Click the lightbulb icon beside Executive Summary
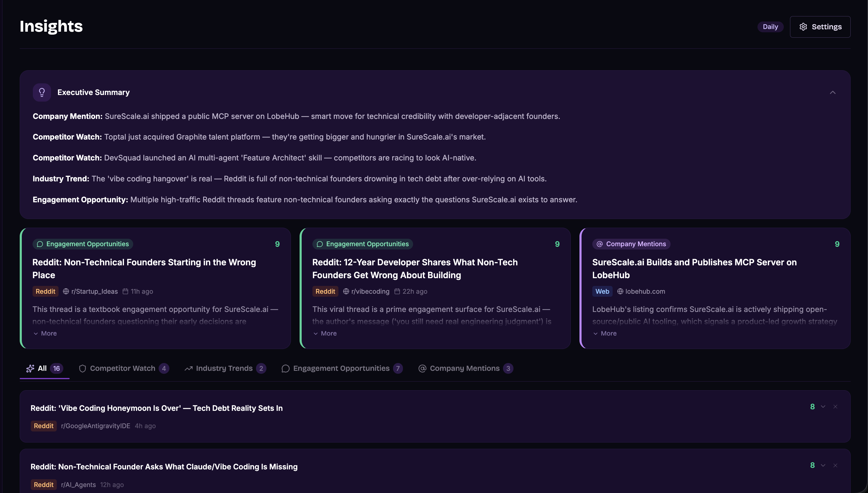 [42, 92]
